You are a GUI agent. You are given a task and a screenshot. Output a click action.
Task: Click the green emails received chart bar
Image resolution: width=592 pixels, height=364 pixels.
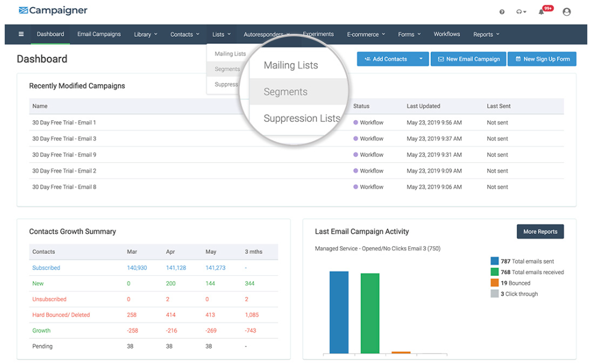click(370, 313)
